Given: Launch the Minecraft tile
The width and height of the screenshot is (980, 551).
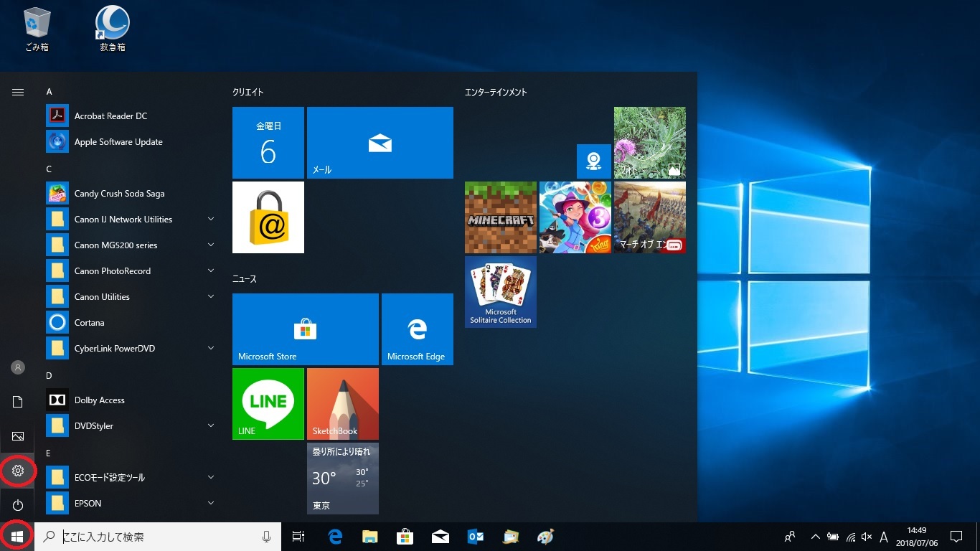Looking at the screenshot, I should (x=501, y=217).
